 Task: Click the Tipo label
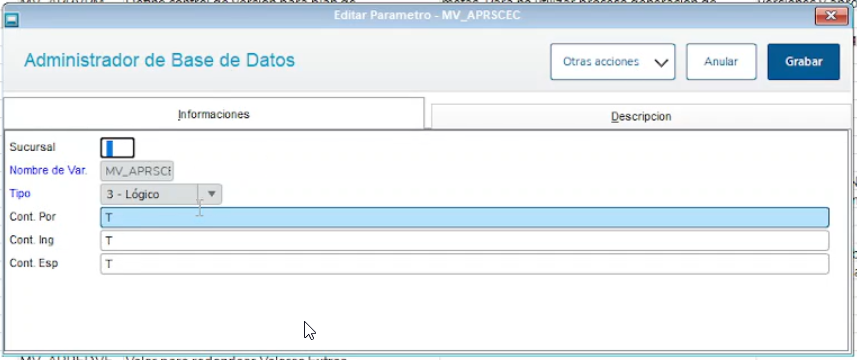[x=20, y=194]
